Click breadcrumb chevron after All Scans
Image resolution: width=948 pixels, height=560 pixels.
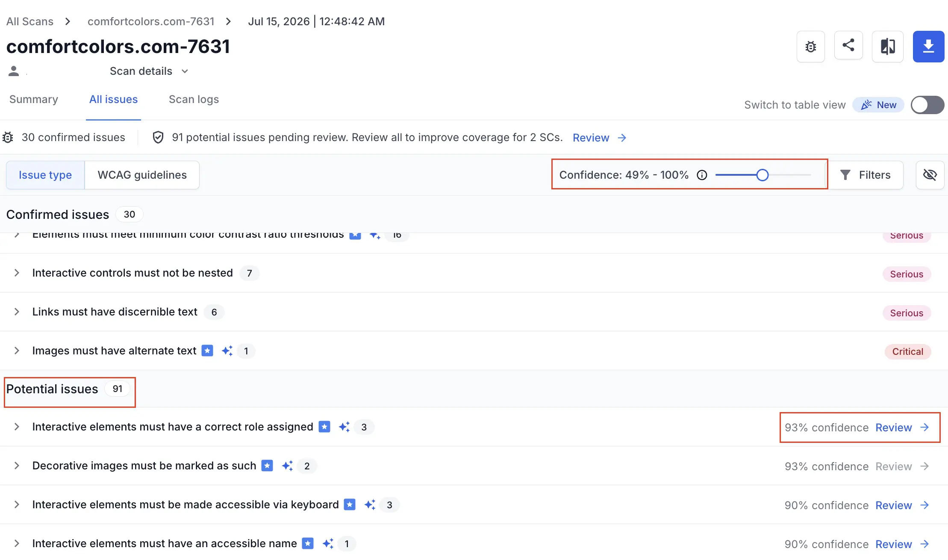pyautogui.click(x=68, y=21)
